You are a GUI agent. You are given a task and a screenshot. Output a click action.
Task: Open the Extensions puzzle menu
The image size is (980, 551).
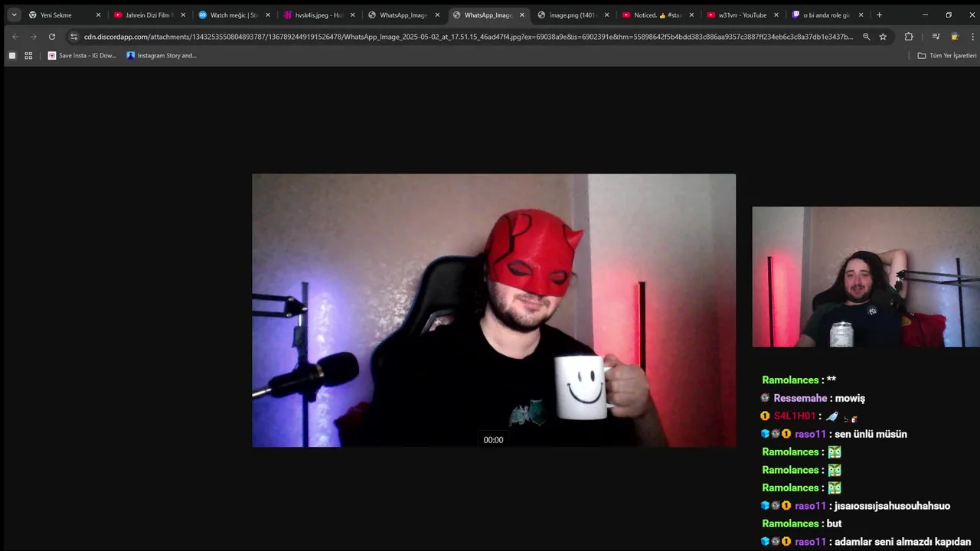[909, 37]
